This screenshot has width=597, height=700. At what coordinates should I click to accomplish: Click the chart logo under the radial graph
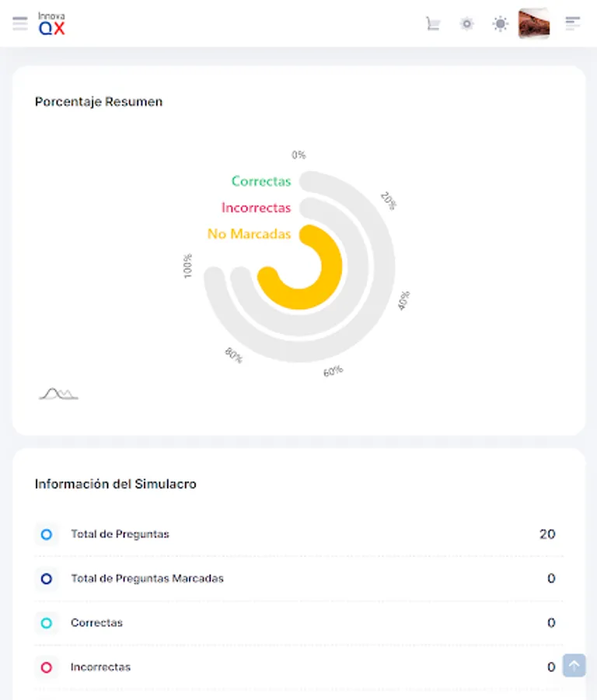click(58, 394)
